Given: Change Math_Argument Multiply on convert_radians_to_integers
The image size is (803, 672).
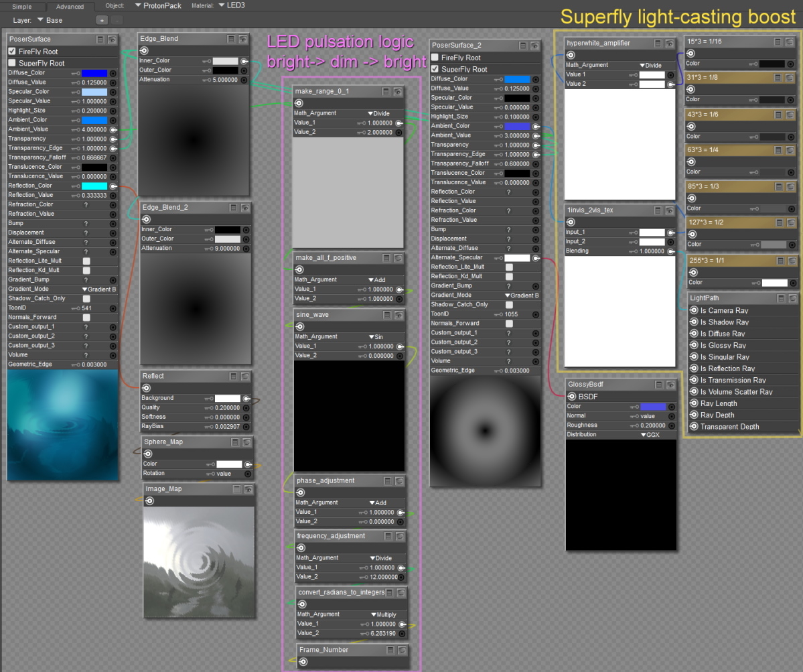Looking at the screenshot, I should click(384, 614).
